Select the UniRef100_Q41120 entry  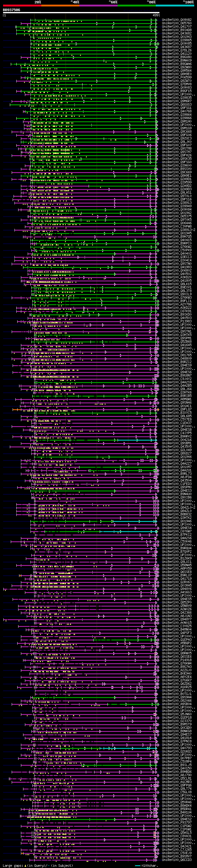[177, 54]
